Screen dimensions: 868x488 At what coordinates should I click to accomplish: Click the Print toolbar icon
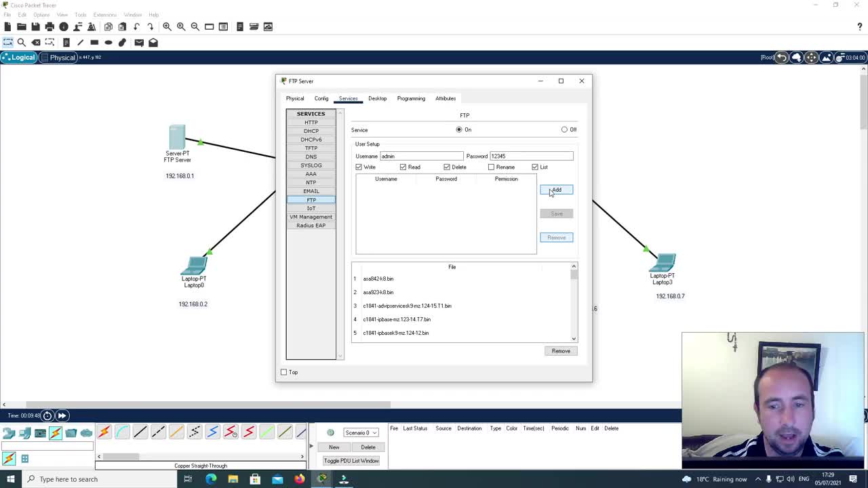pos(50,26)
